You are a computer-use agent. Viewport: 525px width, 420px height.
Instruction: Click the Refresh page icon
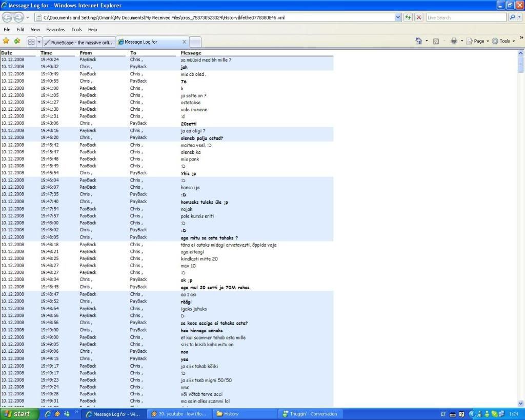pyautogui.click(x=408, y=17)
